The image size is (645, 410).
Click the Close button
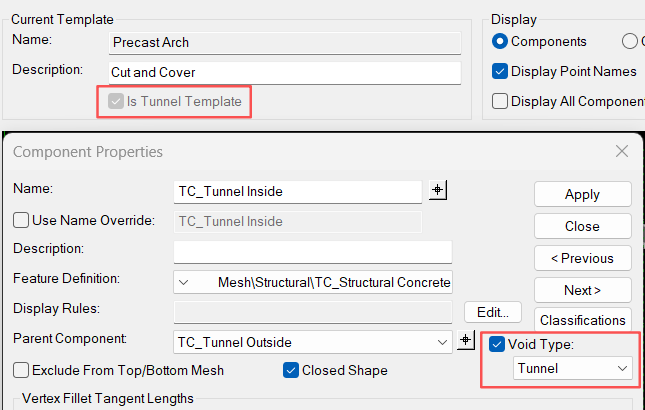coord(582,226)
